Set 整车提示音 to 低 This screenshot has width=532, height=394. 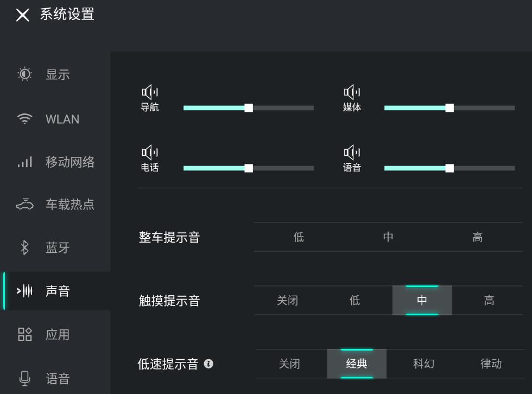299,237
